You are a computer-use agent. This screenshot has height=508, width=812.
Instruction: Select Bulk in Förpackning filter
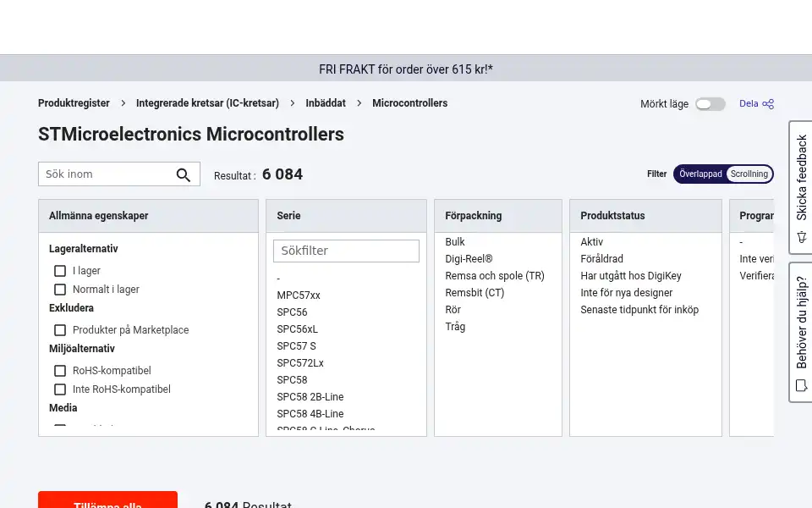tap(455, 242)
